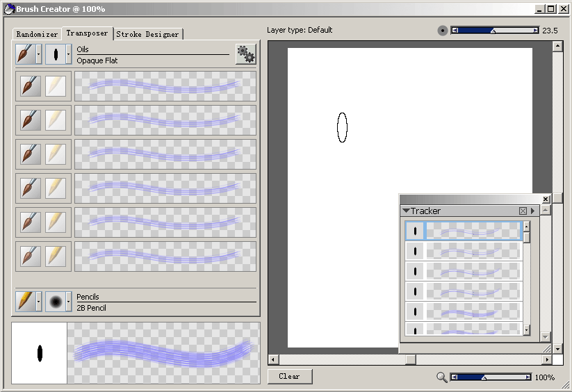Select the highlighted first Tracker brush entry
572x392 pixels.
pos(464,231)
